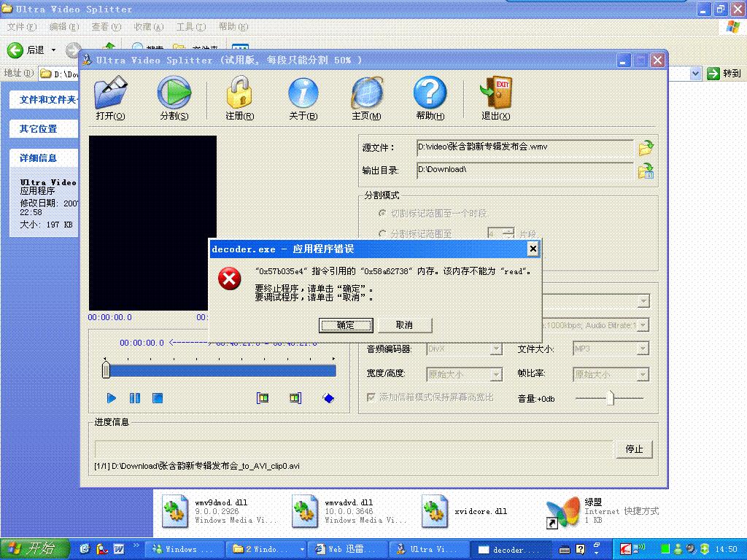Screen dimensions: 747x560
Task: Adjust the 片段 count stepper
Action: click(508, 233)
